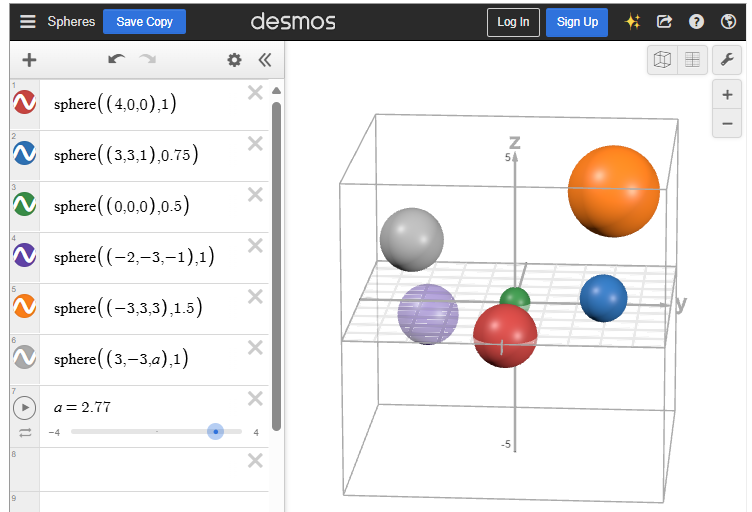This screenshot has height=512, width=752.
Task: Open the hamburger main menu
Action: pos(27,21)
